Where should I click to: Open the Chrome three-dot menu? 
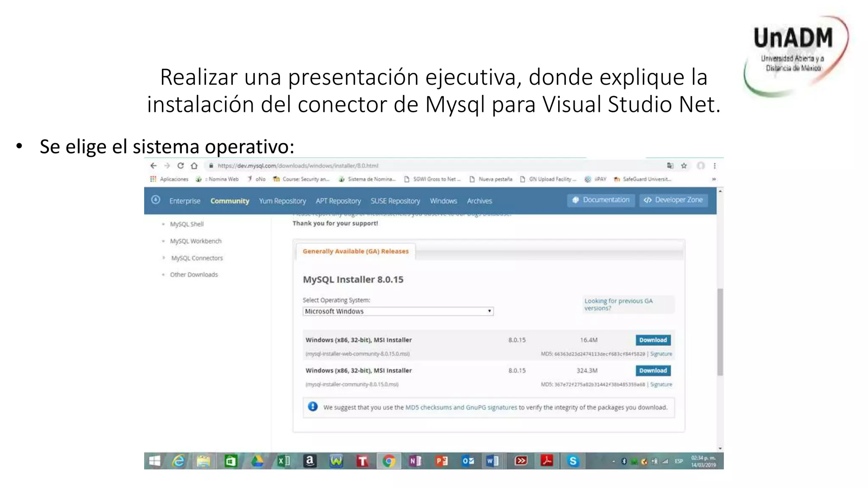click(715, 166)
